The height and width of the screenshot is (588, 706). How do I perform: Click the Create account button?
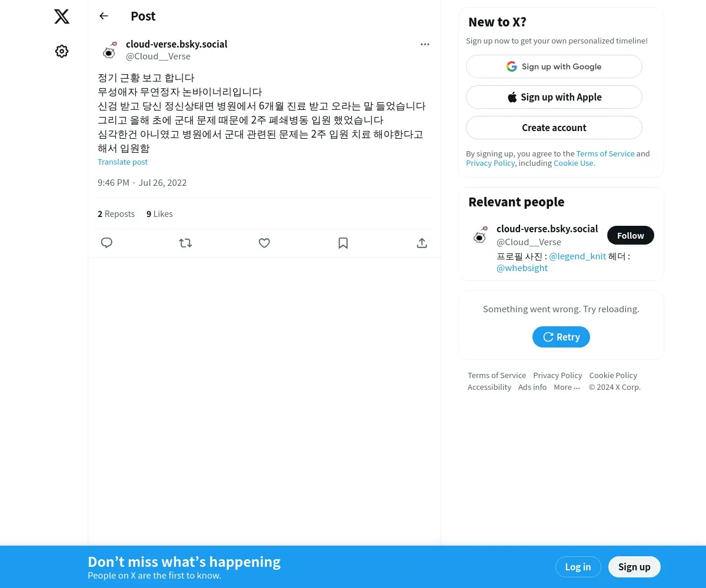click(554, 128)
